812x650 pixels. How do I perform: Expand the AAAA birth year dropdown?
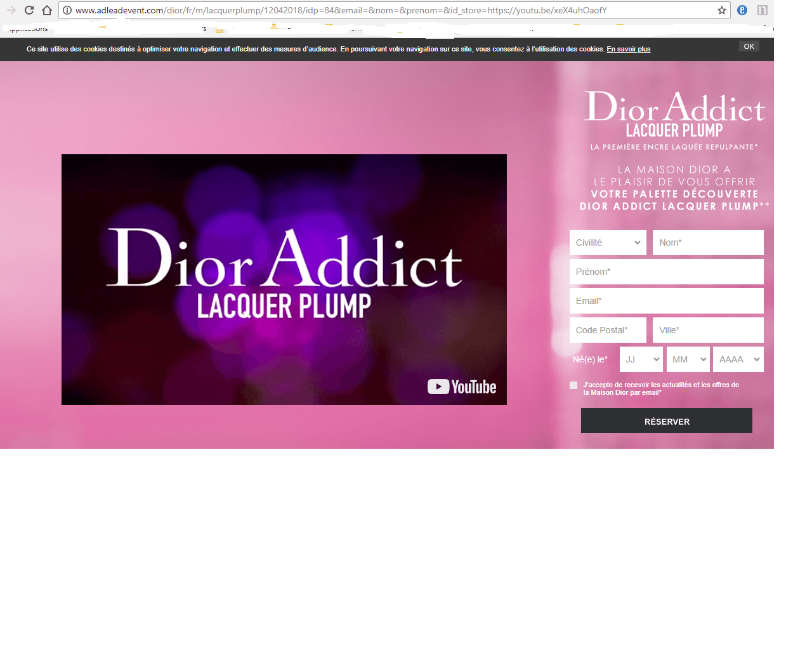tap(738, 359)
